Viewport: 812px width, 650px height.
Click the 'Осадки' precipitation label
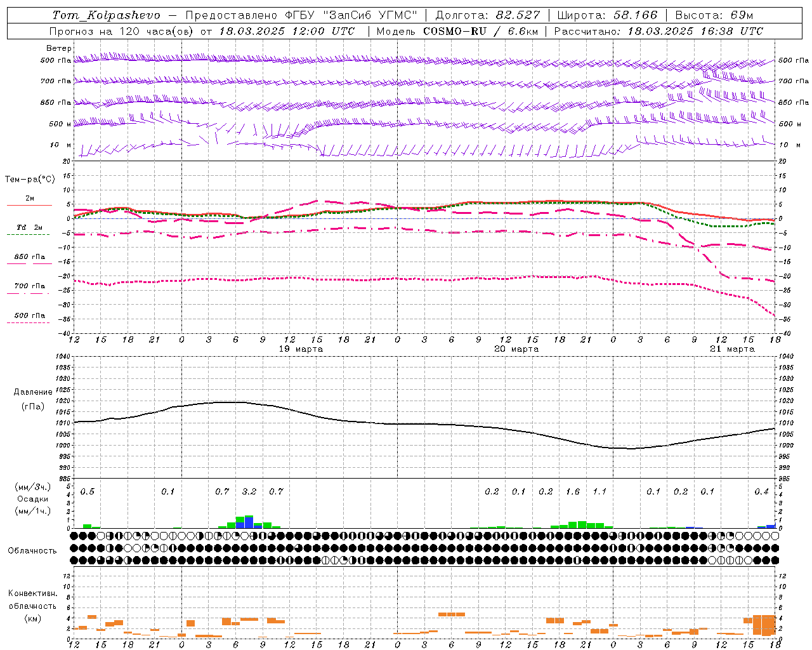[x=32, y=499]
